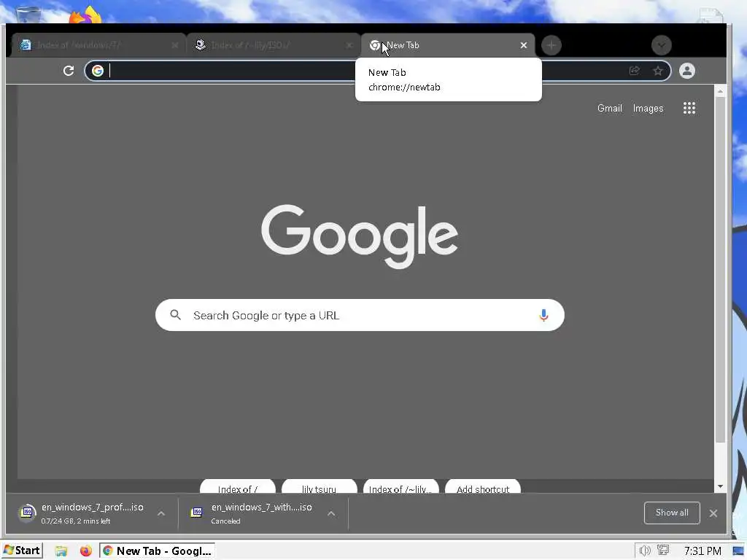
Task: Open a new tab with the plus button
Action: tap(551, 45)
